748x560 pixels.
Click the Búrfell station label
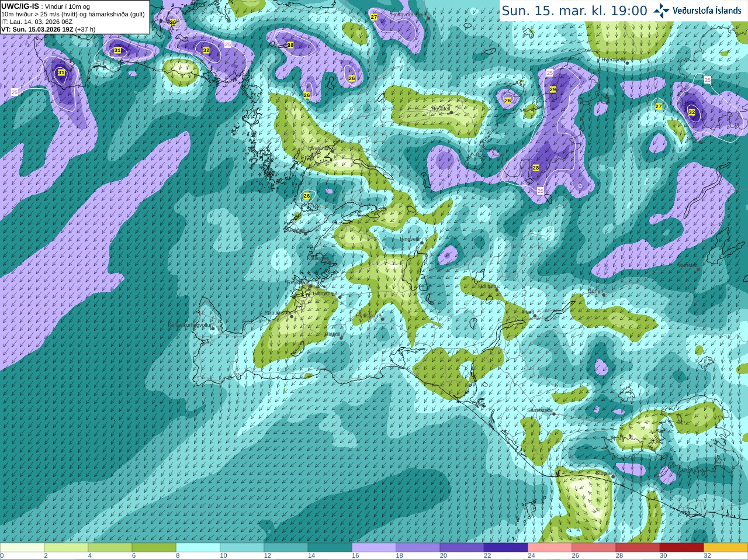pyautogui.click(x=595, y=291)
